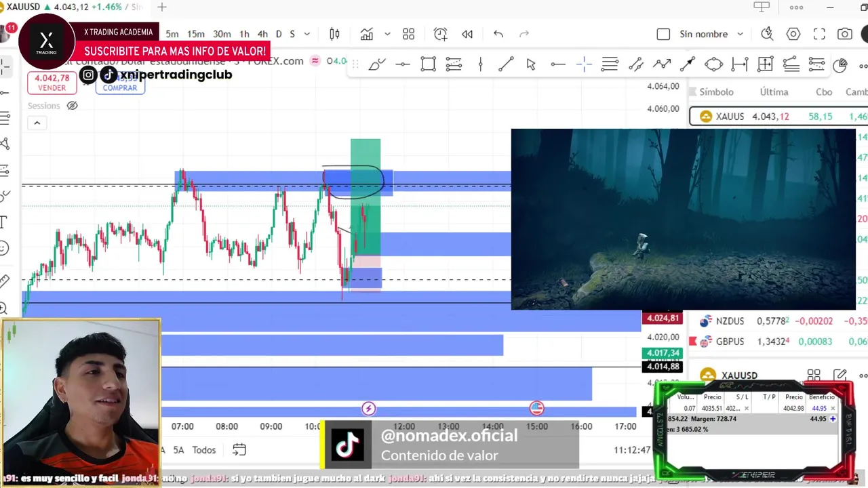Select the brush drawing tool
The image size is (868, 488).
[x=377, y=64]
